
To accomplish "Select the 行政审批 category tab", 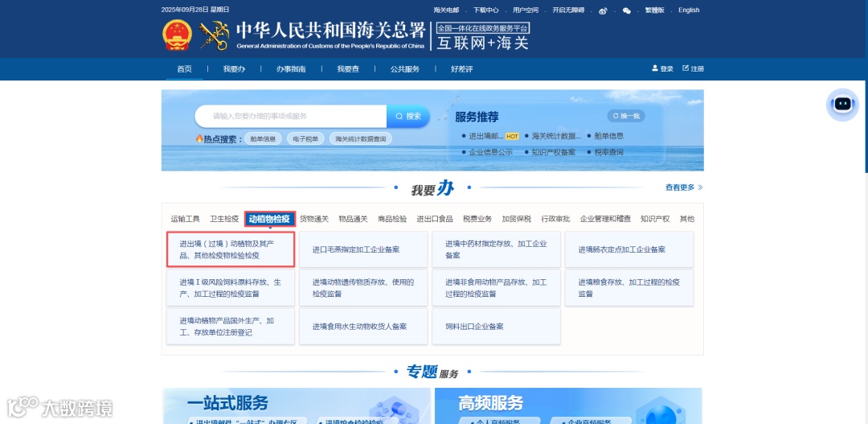I will point(556,219).
